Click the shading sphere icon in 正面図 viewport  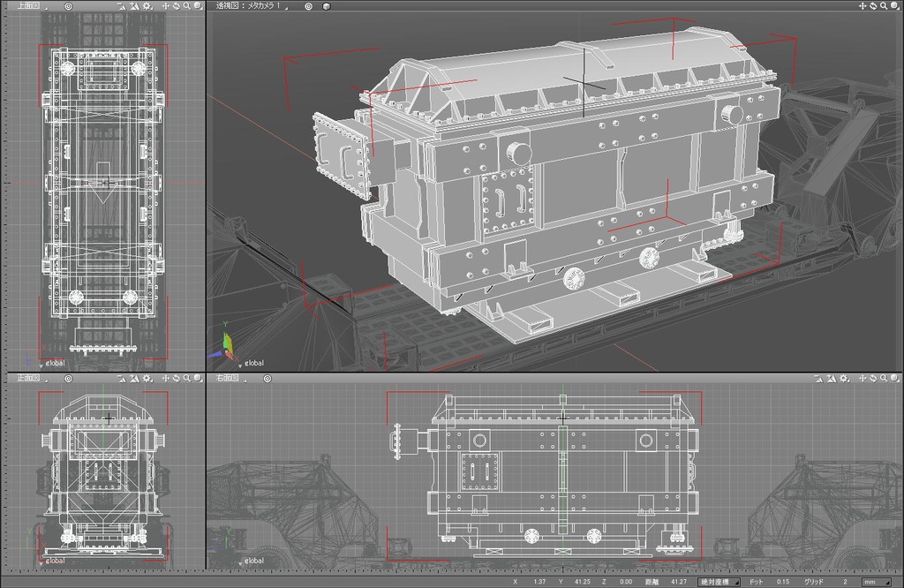(x=198, y=378)
